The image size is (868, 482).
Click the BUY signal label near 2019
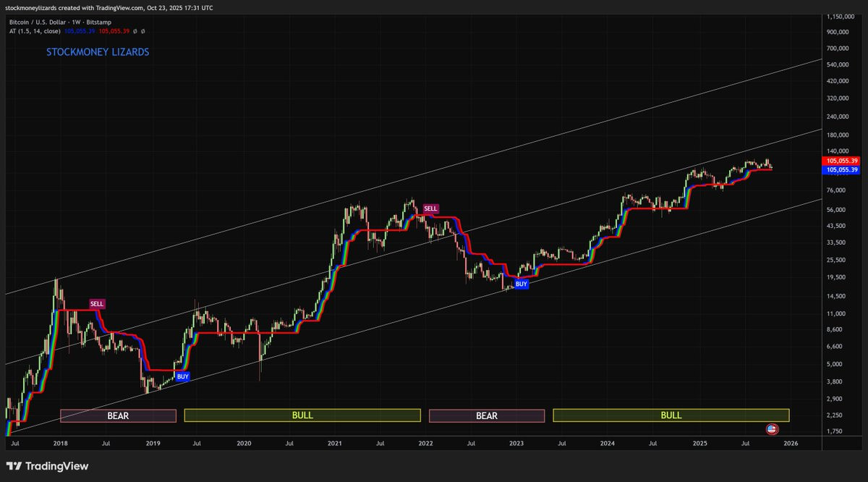pyautogui.click(x=183, y=376)
